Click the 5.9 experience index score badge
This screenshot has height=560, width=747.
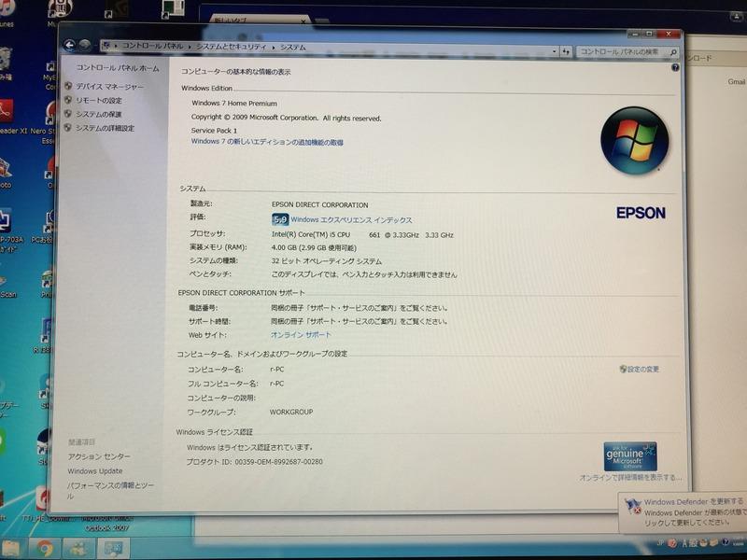280,219
